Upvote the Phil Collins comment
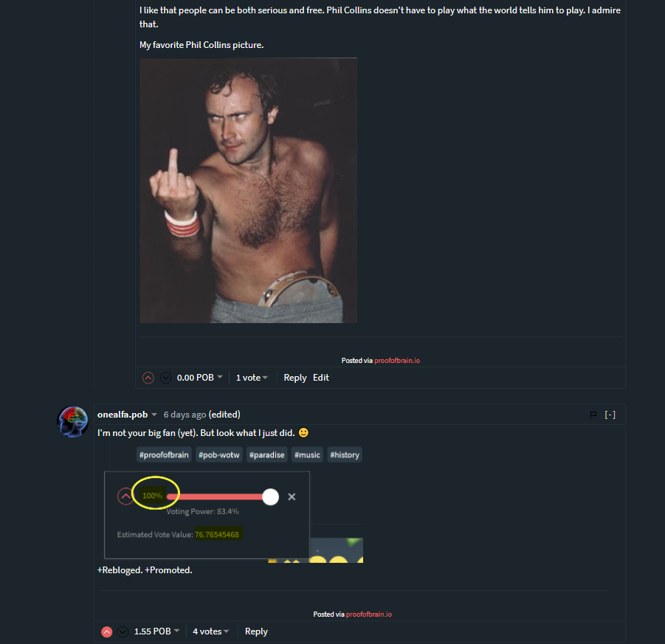Screen dimensions: 665x644 (148, 378)
